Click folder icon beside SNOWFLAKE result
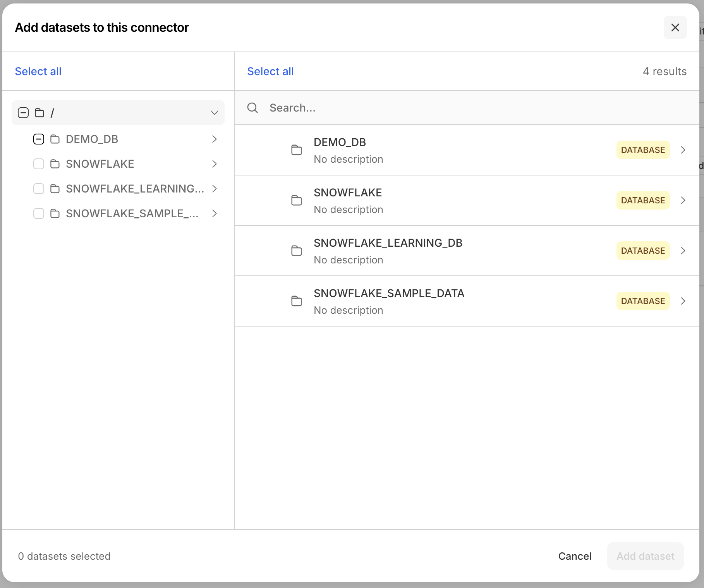Viewport: 704px width, 588px height. 297,200
